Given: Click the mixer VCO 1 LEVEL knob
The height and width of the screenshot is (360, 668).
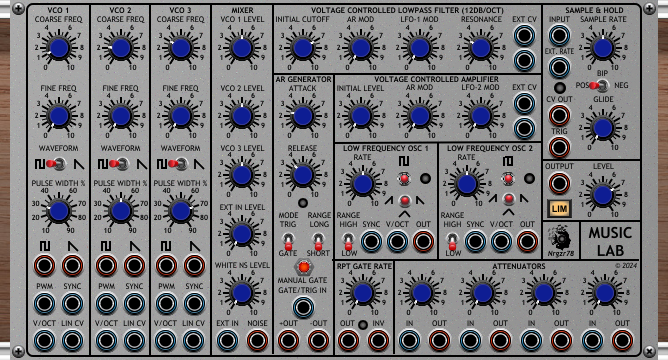Looking at the screenshot, I should tap(242, 48).
